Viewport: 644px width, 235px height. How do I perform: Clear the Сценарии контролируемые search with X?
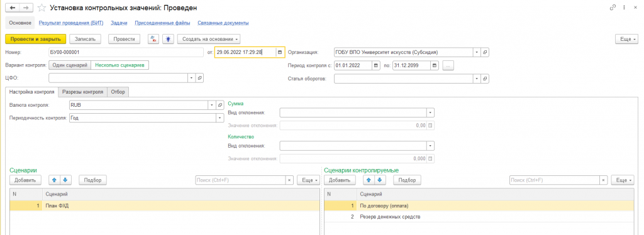(x=604, y=180)
